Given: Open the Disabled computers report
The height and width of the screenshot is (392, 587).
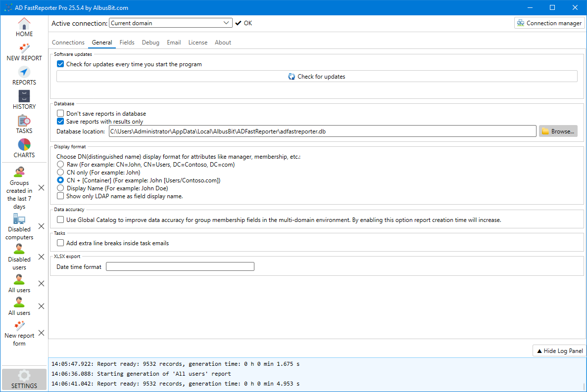Looking at the screenshot, I should point(19,227).
